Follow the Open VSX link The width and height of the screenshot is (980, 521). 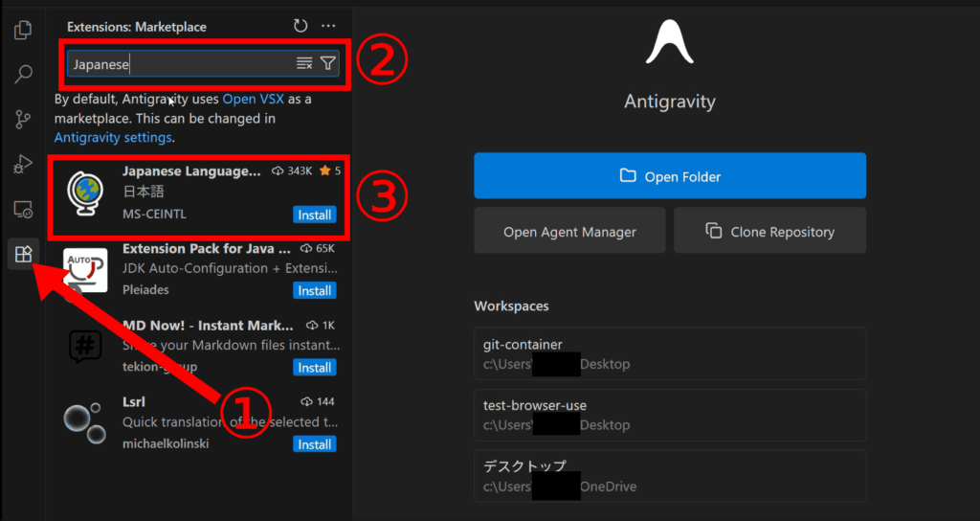pyautogui.click(x=255, y=100)
